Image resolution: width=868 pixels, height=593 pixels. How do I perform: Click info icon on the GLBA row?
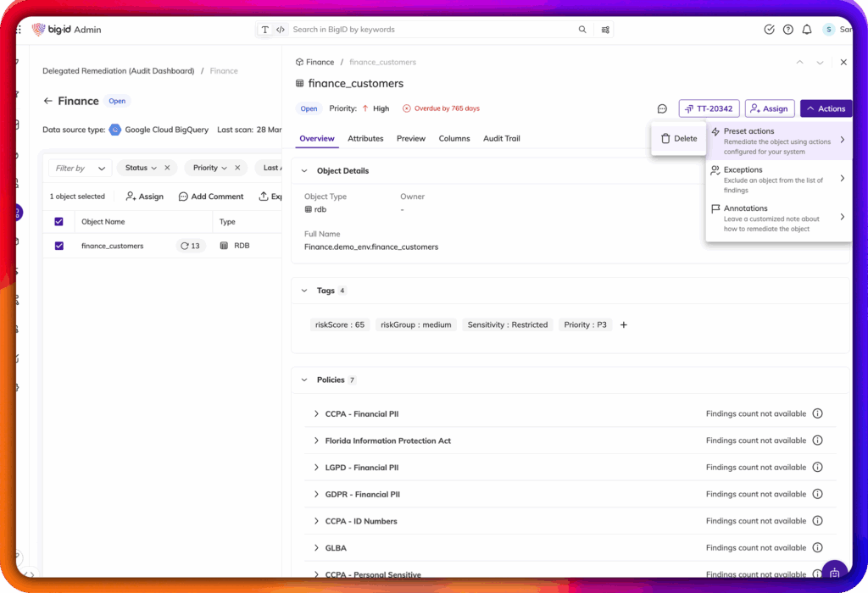pos(817,548)
